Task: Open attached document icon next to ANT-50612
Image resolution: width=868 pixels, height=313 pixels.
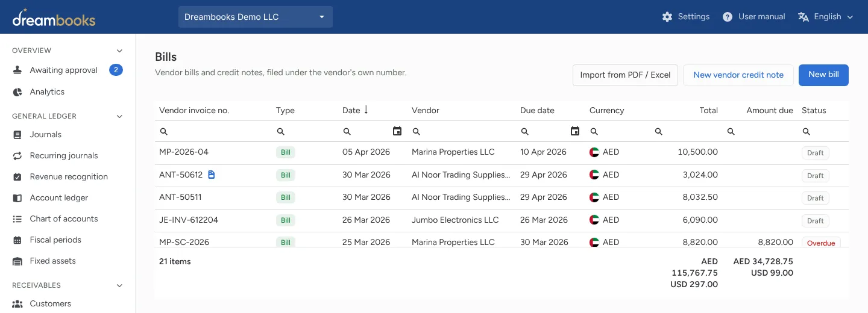Action: coord(211,175)
